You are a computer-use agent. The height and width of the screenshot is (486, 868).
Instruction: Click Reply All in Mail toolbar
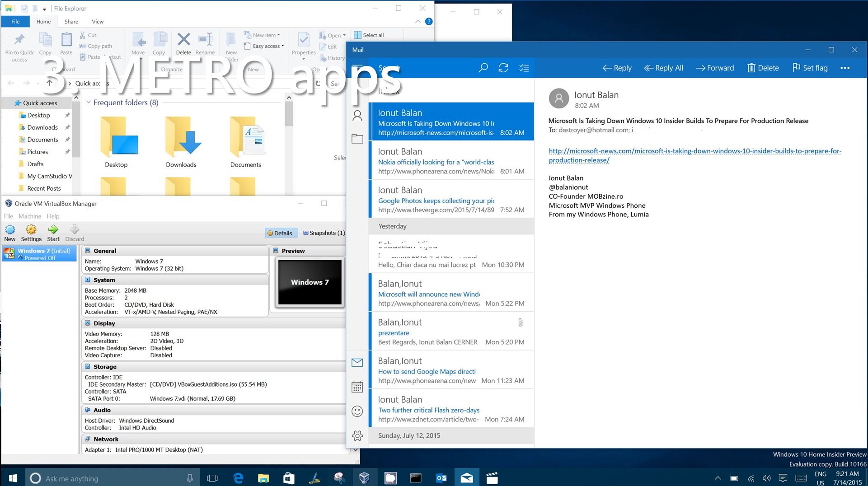[663, 68]
